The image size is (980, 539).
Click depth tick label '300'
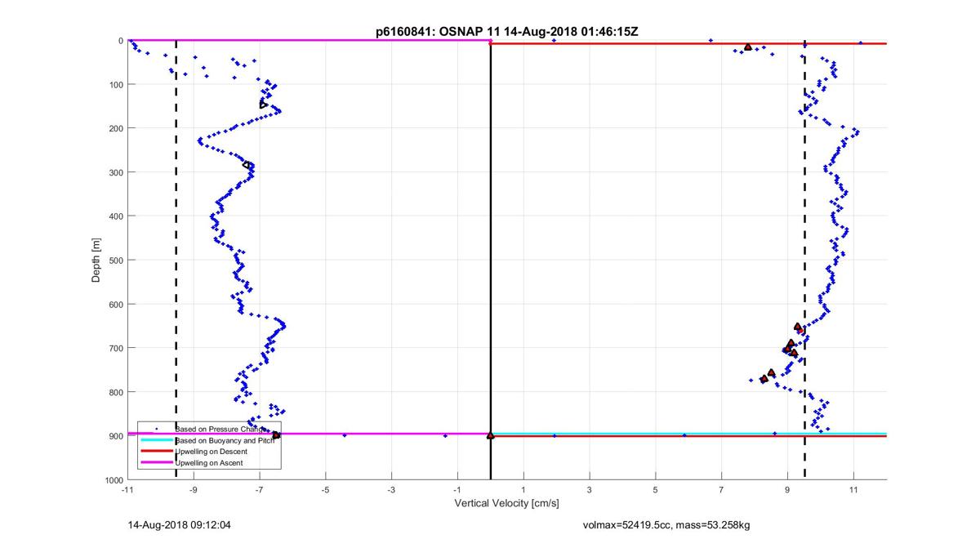point(115,172)
